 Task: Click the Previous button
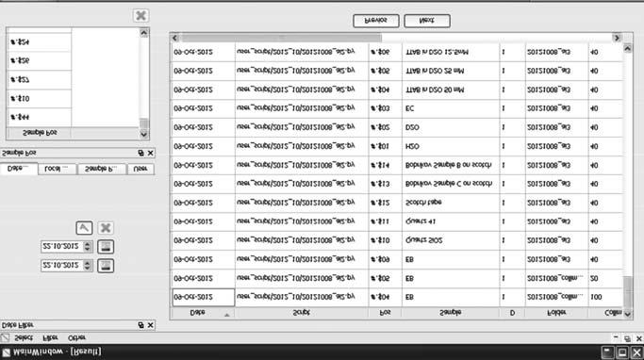point(376,21)
